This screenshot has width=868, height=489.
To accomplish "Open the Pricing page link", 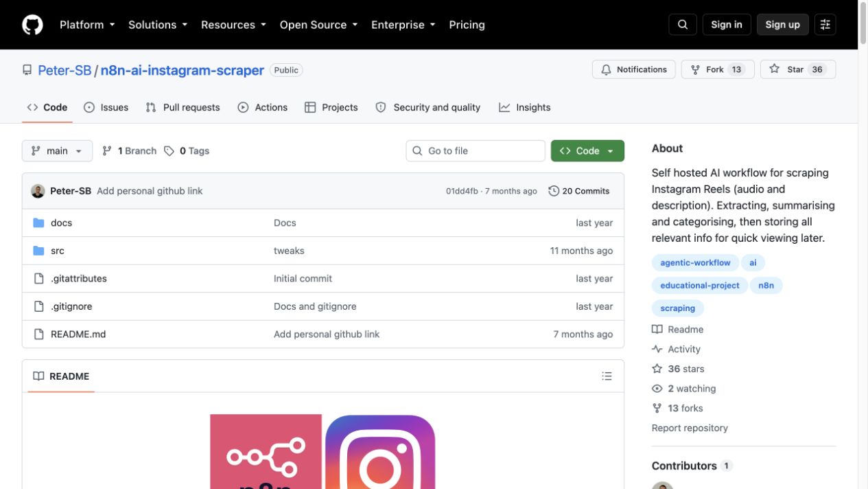I will tap(467, 25).
